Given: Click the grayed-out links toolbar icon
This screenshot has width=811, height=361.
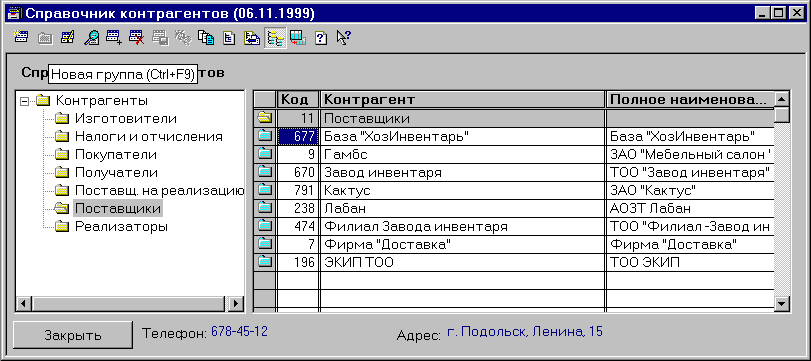Looking at the screenshot, I should point(183,38).
